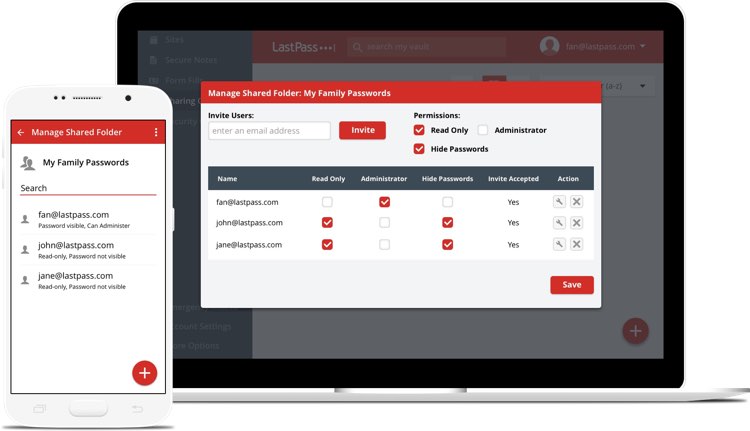Screen dimensions: 750x431
Task: Click remove X icon for fan@lastpass.com row
Action: pyautogui.click(x=576, y=202)
